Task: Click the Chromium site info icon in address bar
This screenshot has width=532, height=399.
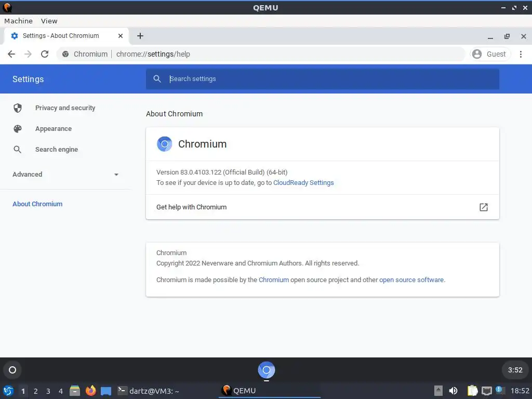Action: point(65,54)
